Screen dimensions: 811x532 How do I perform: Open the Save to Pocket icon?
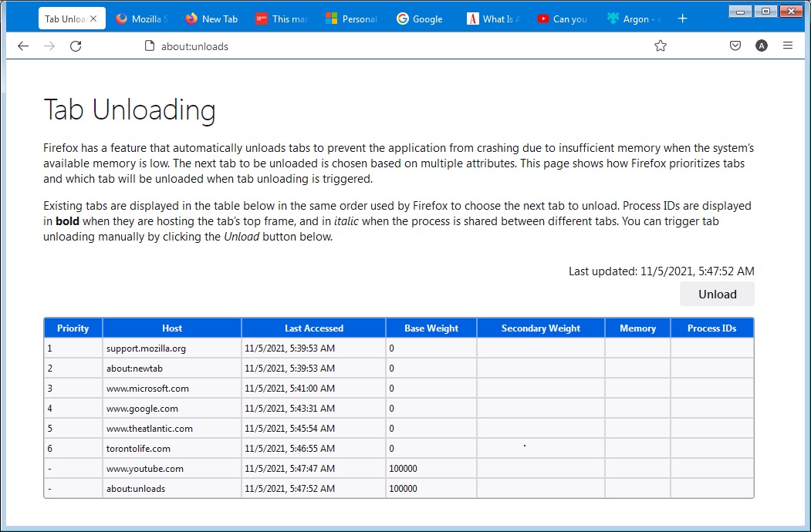click(x=735, y=46)
